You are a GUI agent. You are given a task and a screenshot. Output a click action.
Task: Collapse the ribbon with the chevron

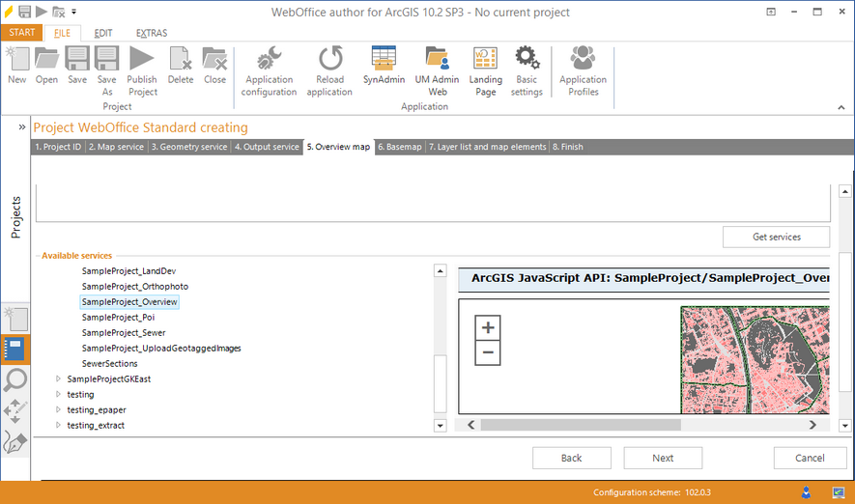tap(841, 108)
